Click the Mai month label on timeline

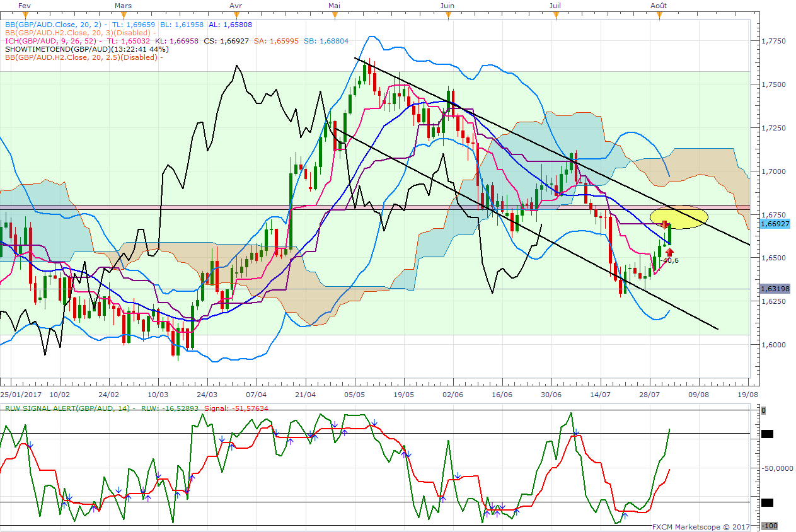pyautogui.click(x=335, y=5)
